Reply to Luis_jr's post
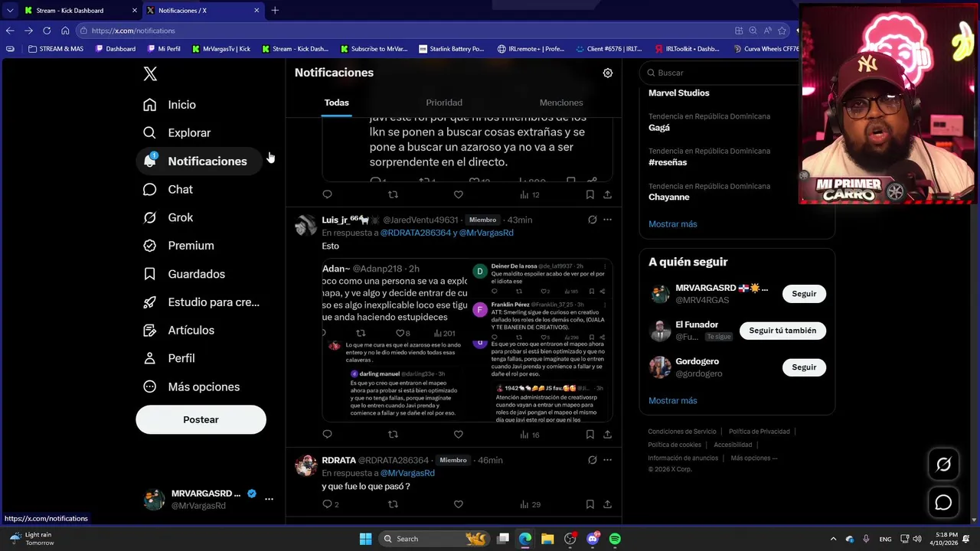 (x=327, y=435)
